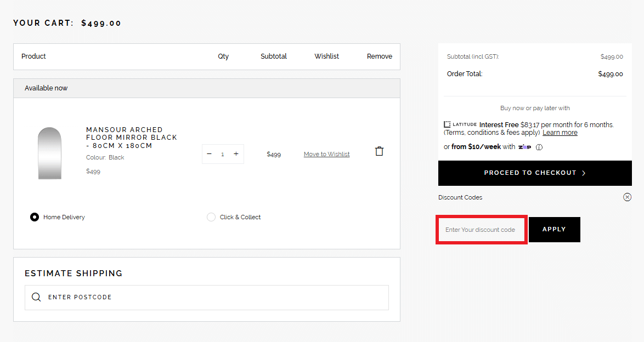644x342 pixels.
Task: Click the Colour: Black text
Action: click(x=105, y=157)
